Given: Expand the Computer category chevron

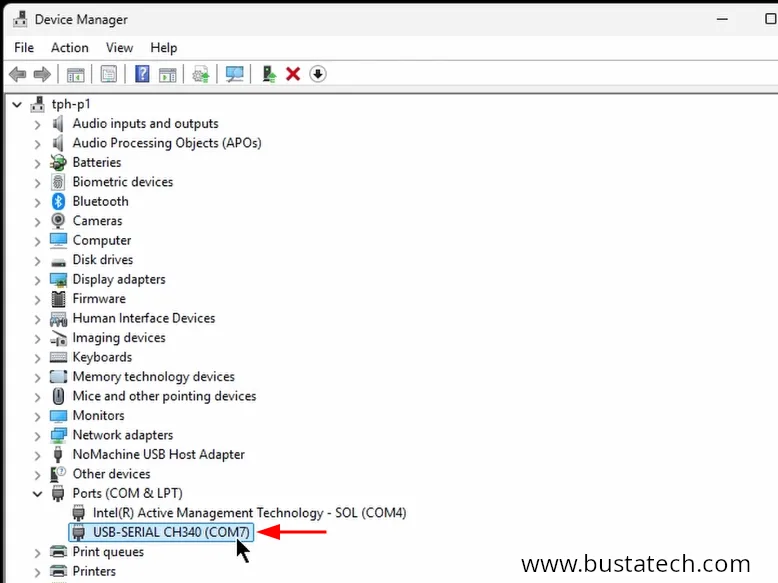Looking at the screenshot, I should pyautogui.click(x=37, y=241).
